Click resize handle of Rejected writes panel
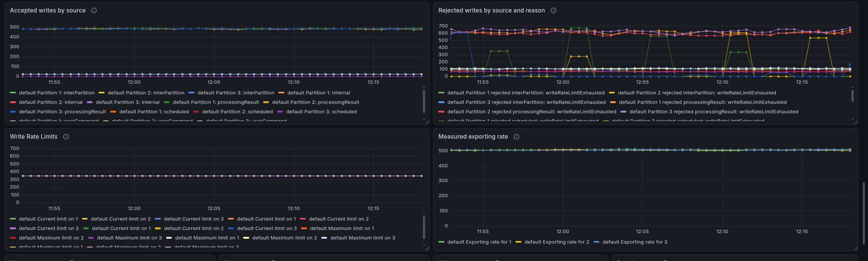 tap(856, 122)
